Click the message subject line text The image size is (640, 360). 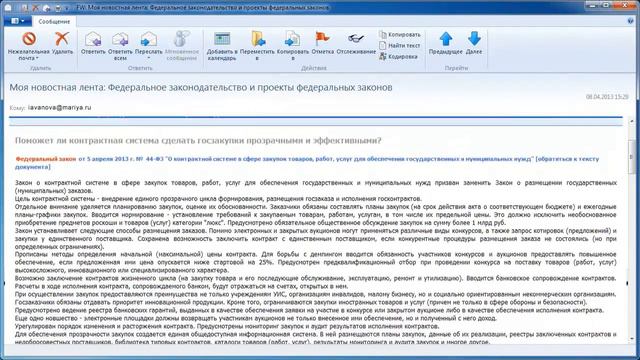click(x=201, y=87)
